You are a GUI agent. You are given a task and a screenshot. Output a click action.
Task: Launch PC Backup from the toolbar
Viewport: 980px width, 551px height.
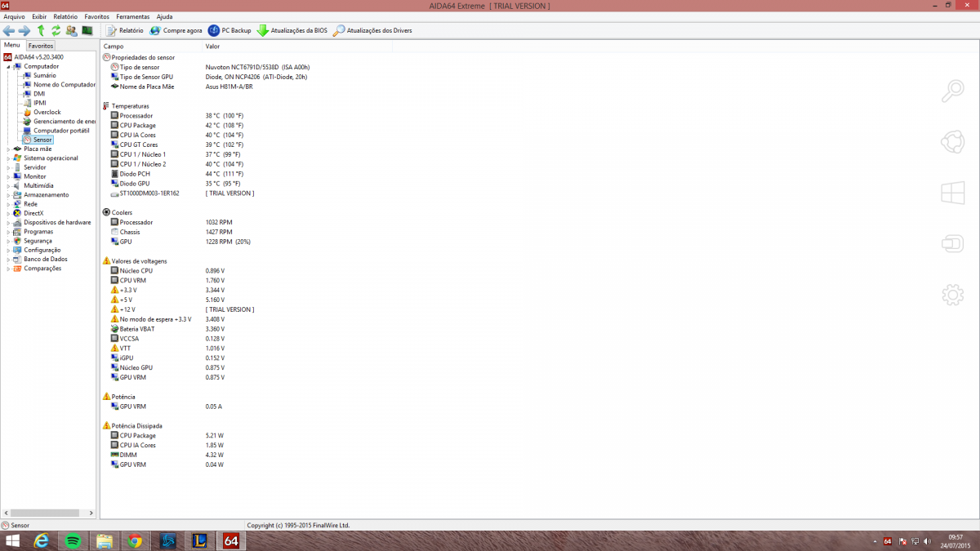pyautogui.click(x=229, y=31)
